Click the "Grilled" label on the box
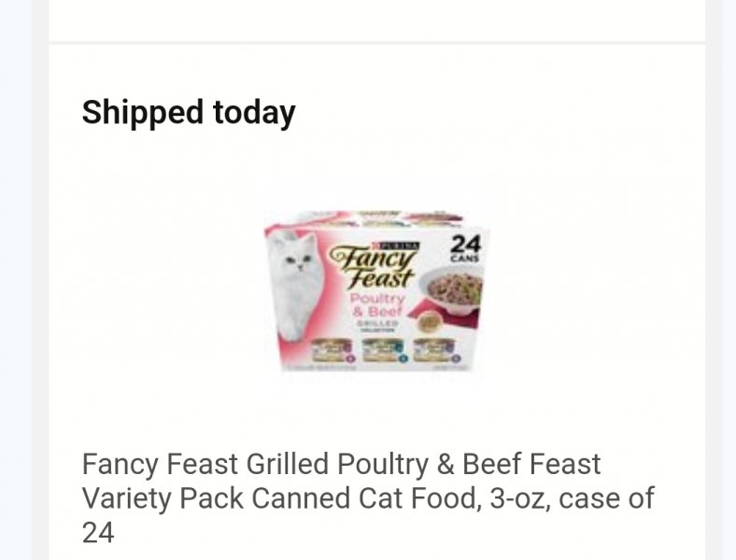Image resolution: width=736 pixels, height=560 pixels. coord(377,323)
